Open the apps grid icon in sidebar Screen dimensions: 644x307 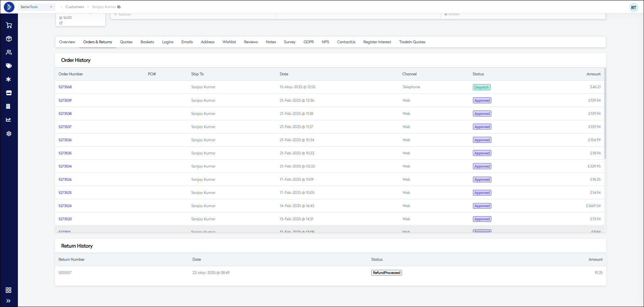click(x=9, y=290)
